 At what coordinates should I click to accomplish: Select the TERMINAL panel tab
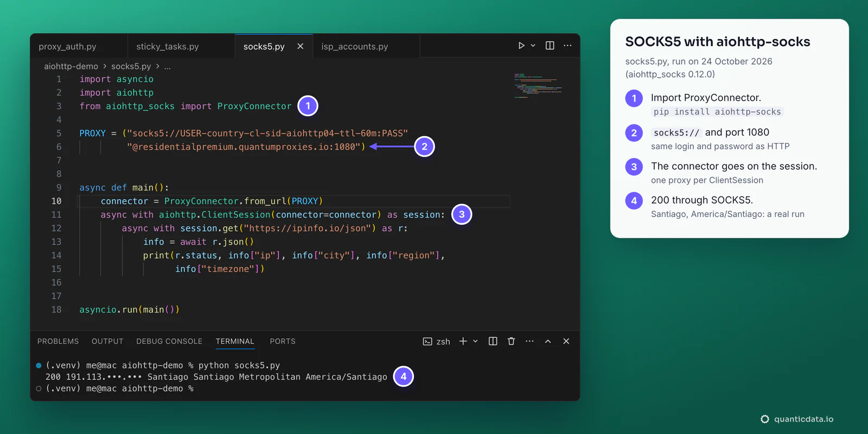[235, 341]
